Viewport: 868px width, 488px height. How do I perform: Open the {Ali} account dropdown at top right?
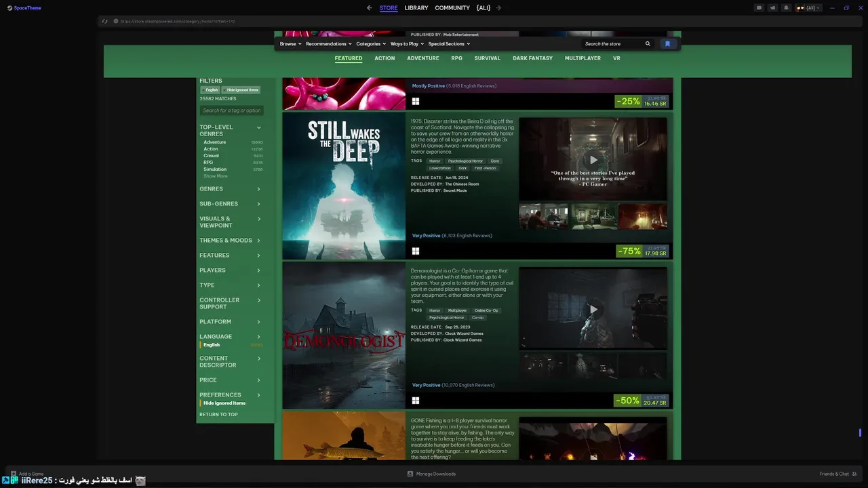(x=808, y=8)
